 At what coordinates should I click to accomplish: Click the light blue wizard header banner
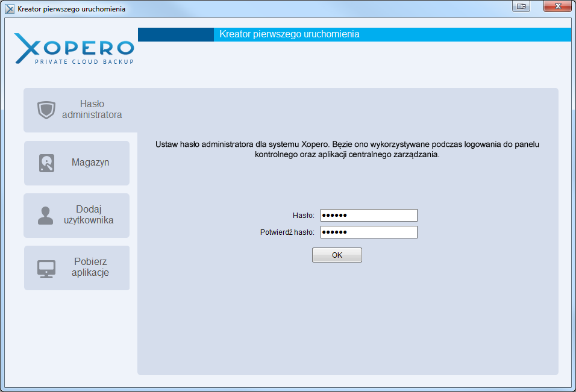392,34
